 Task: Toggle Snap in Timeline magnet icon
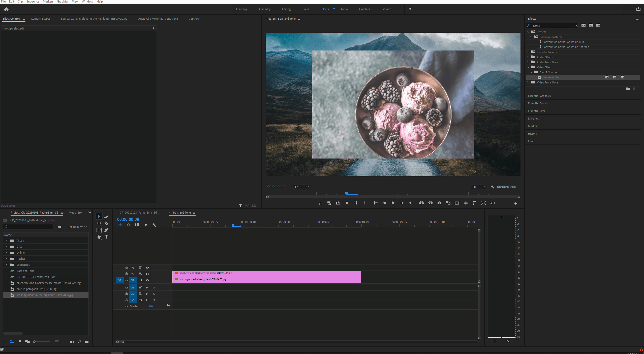click(x=129, y=225)
